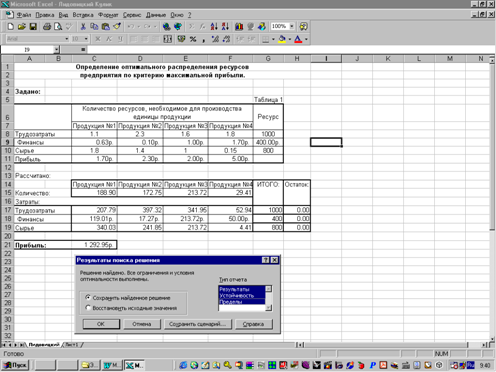
Task: Click the Save floppy disk icon
Action: point(33,26)
